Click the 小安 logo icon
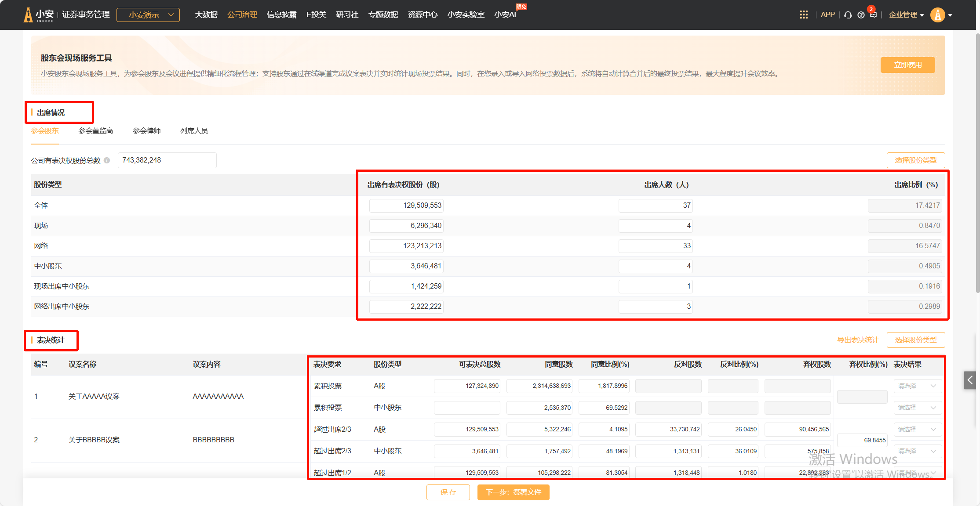This screenshot has width=980, height=506. coord(28,15)
